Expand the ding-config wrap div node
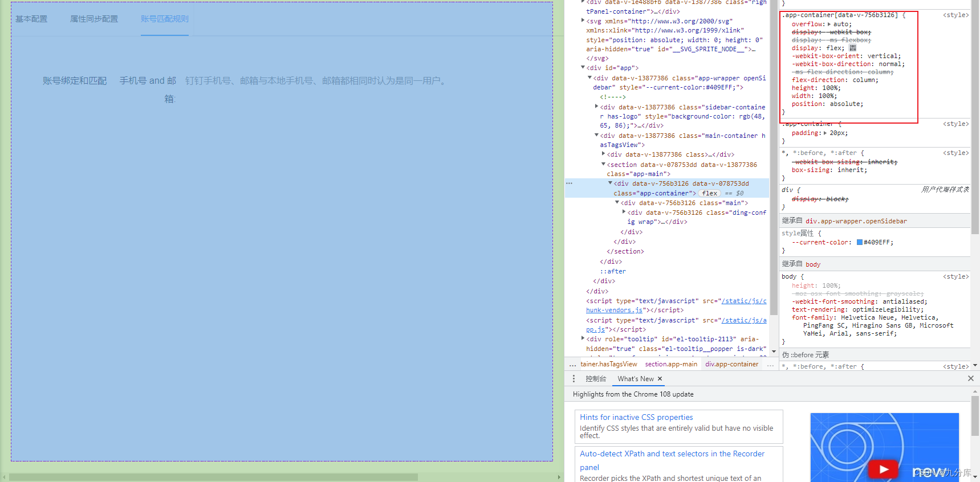The image size is (980, 482). (x=624, y=212)
